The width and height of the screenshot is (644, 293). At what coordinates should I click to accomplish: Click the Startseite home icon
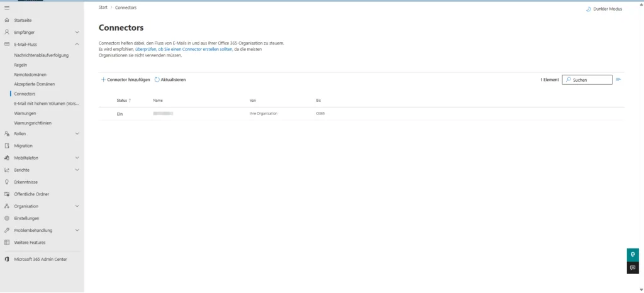click(7, 20)
